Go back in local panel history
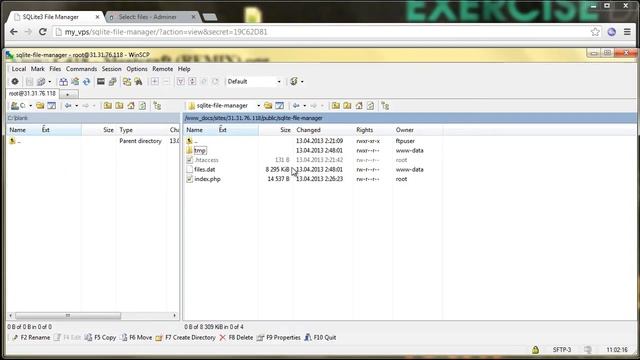The width and height of the screenshot is (640, 360). 68,106
